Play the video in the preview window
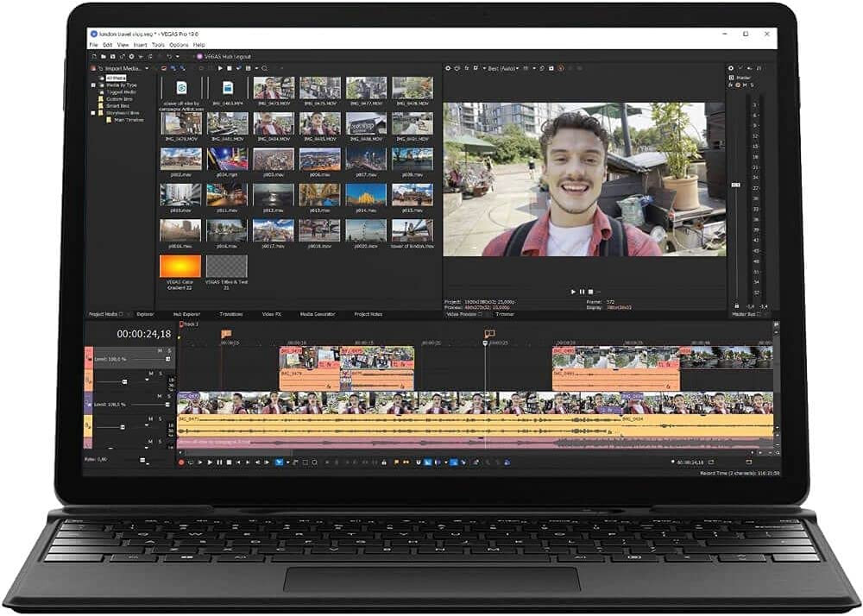 pos(573,292)
